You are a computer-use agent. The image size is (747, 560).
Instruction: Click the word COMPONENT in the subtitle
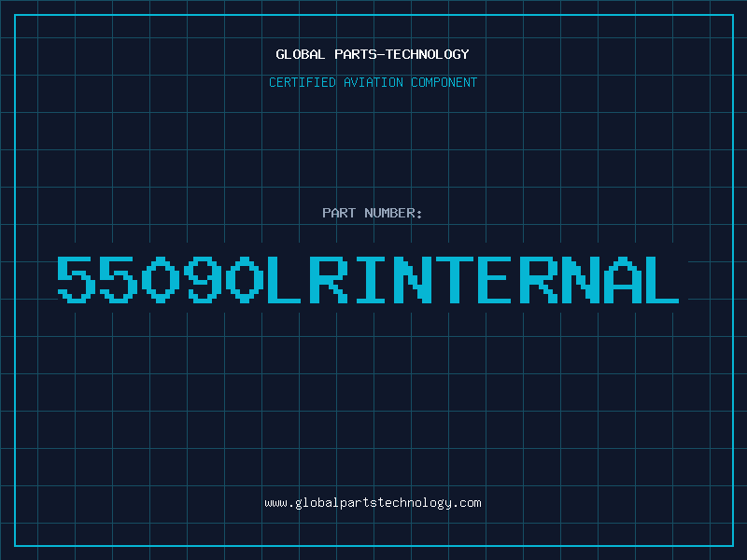pos(444,82)
